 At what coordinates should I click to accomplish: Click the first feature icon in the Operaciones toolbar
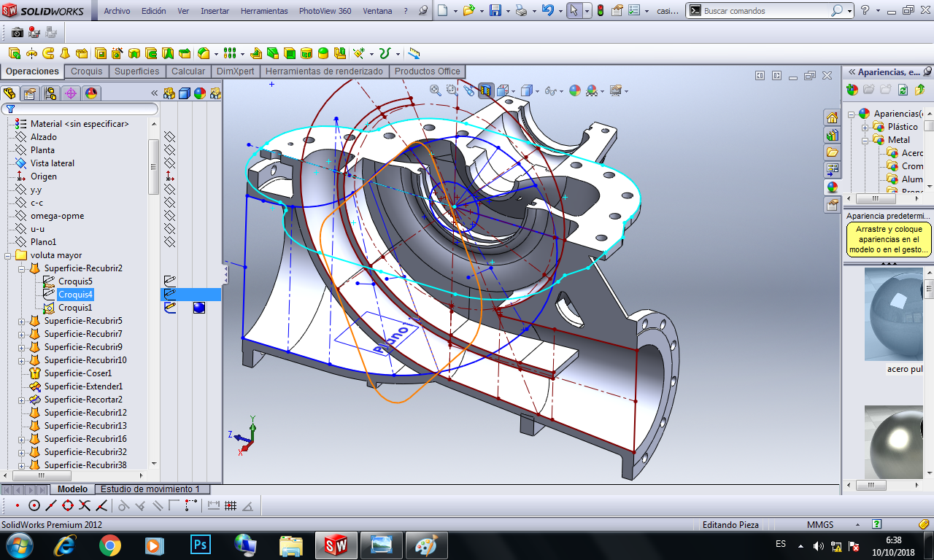point(14,53)
